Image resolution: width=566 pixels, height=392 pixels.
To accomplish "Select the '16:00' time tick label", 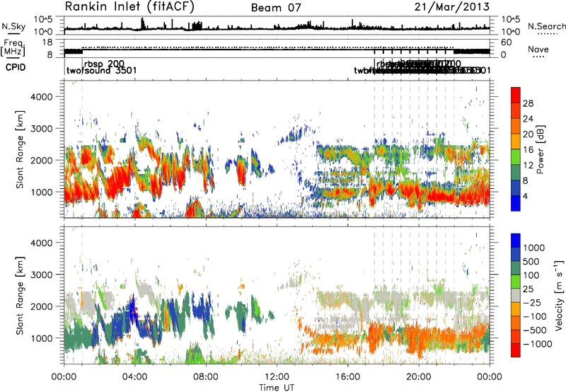I will (x=347, y=377).
